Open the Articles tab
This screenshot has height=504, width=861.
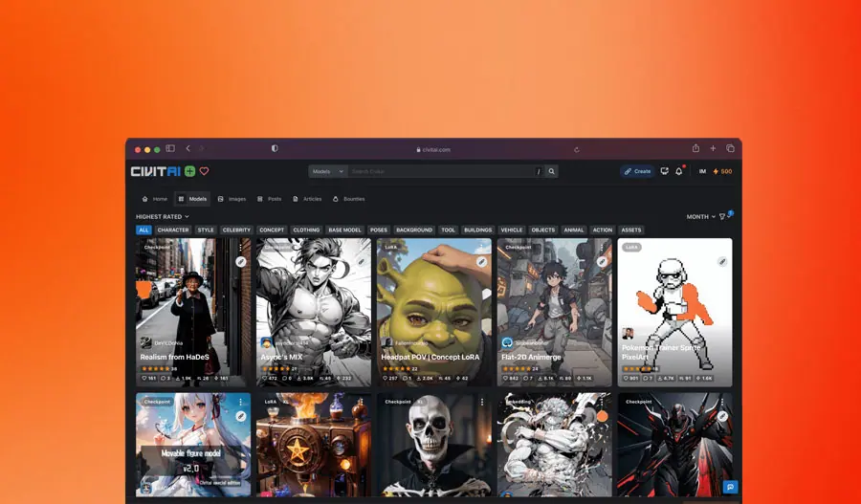pos(307,199)
